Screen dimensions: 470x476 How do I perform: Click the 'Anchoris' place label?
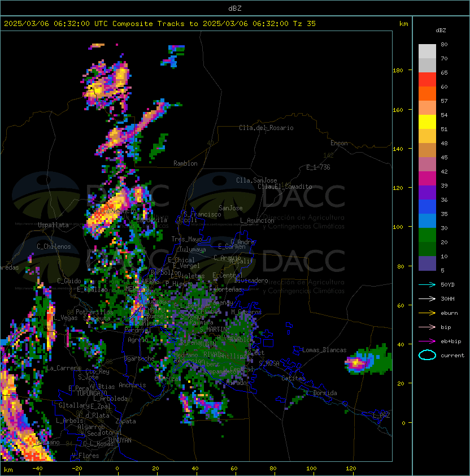(x=132, y=385)
